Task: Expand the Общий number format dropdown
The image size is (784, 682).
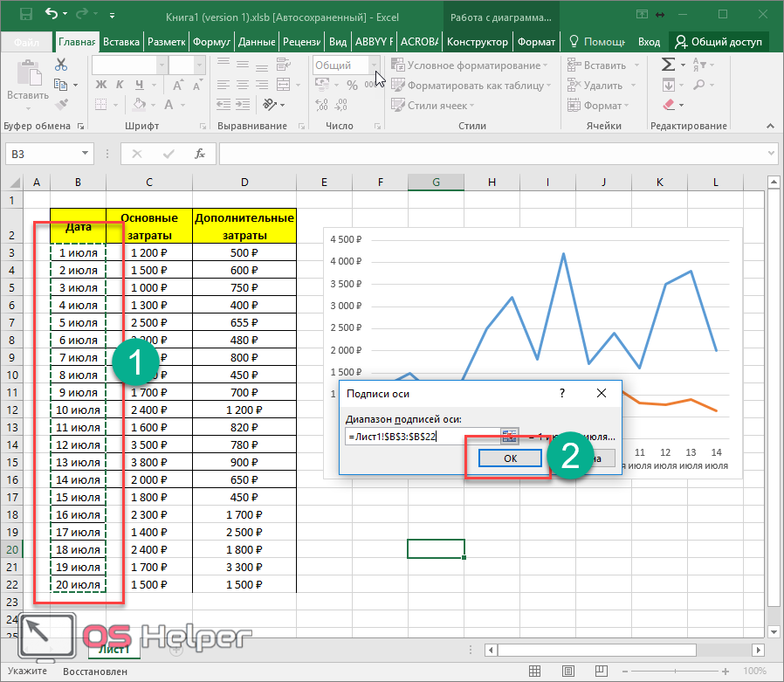Action: tap(375, 65)
